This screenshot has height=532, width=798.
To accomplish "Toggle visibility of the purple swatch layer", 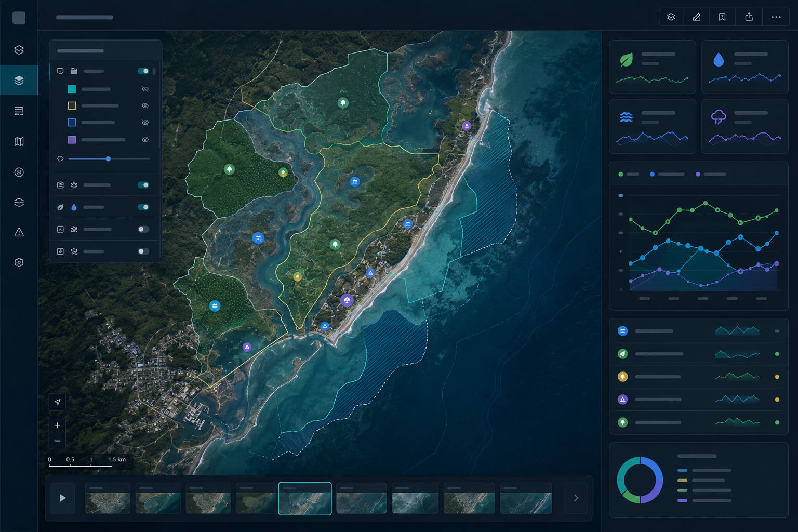I will (x=145, y=140).
